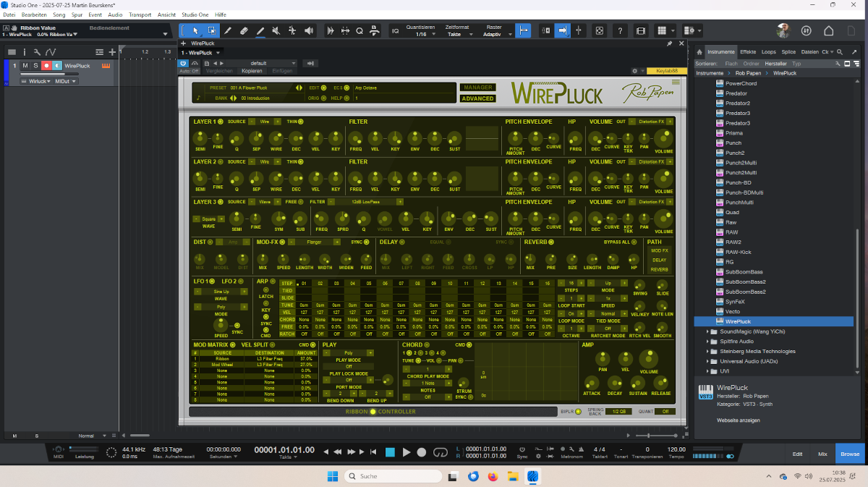This screenshot has width=868, height=487.
Task: Select the Listen speaker tool
Action: point(310,30)
